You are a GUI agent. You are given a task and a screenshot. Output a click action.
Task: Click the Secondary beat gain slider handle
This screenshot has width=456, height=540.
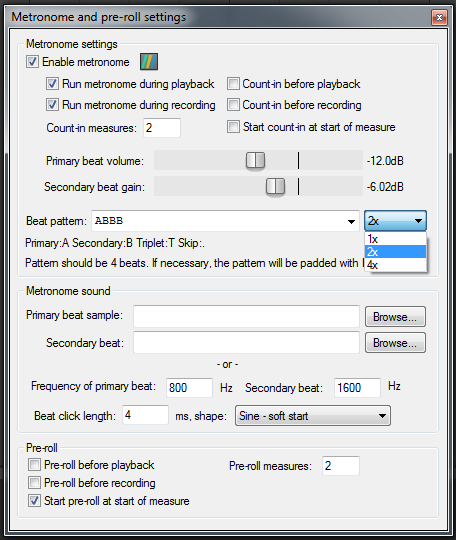pos(276,186)
